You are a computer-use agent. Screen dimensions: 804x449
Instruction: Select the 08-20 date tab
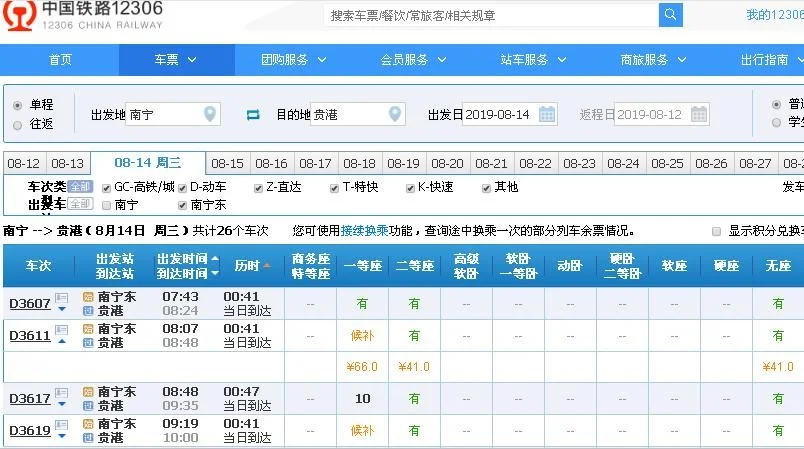[x=447, y=164]
